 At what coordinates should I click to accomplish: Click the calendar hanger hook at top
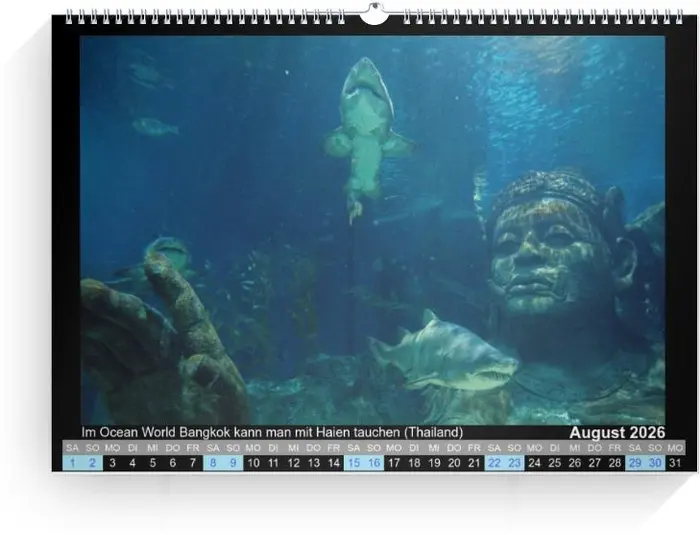pyautogui.click(x=374, y=14)
